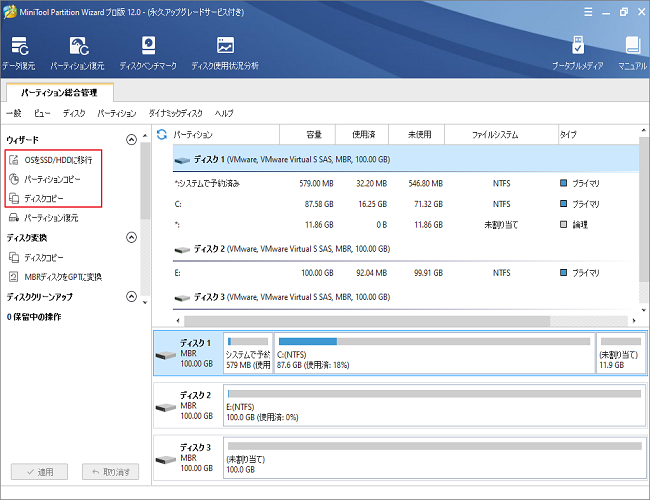The height and width of the screenshot is (500, 650).
Task: Refresh the partition list
Action: coord(162,134)
